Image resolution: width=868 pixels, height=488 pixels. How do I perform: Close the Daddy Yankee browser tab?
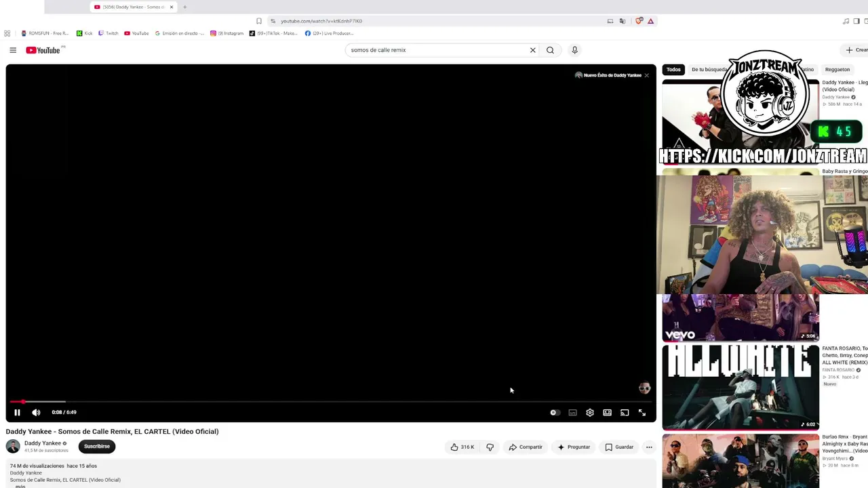pyautogui.click(x=172, y=7)
